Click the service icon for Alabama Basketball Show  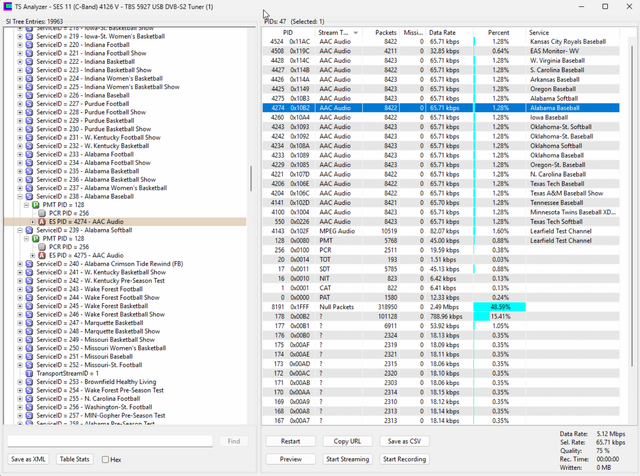(x=29, y=180)
